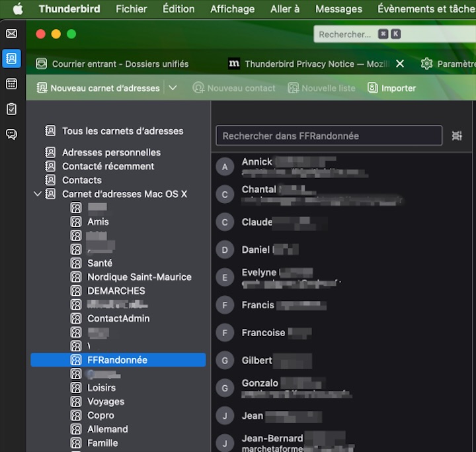
Task: Switch to Courrier entrant tab
Action: [x=112, y=64]
